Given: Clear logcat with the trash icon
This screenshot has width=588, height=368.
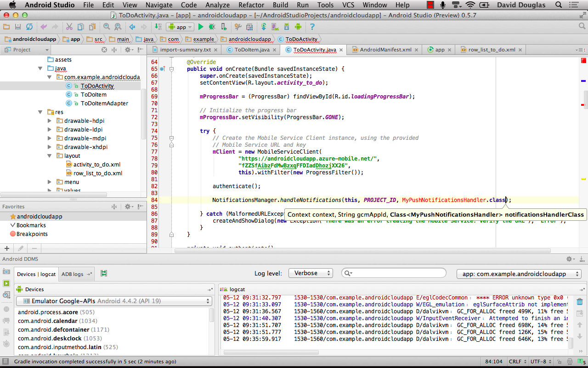Looking at the screenshot, I should [x=580, y=302].
